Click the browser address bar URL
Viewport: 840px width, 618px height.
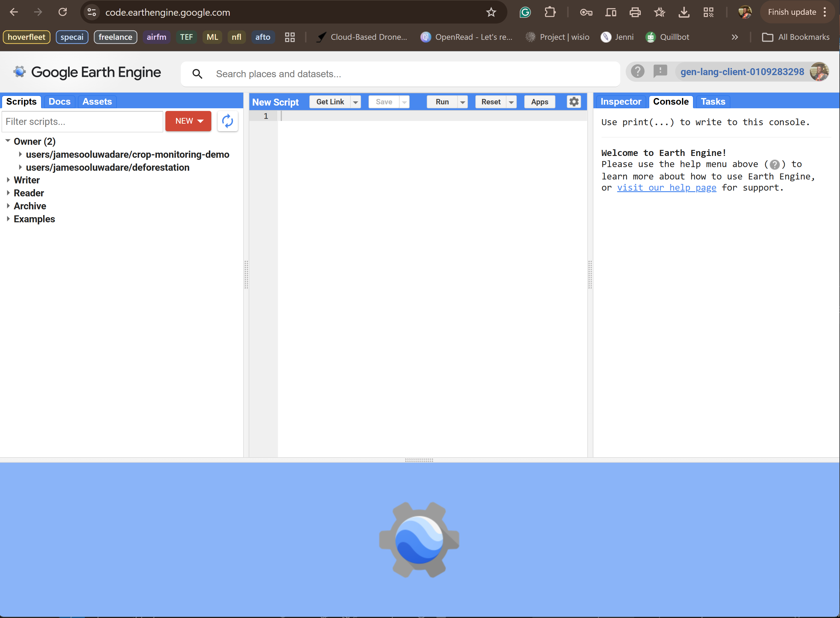pyautogui.click(x=168, y=12)
